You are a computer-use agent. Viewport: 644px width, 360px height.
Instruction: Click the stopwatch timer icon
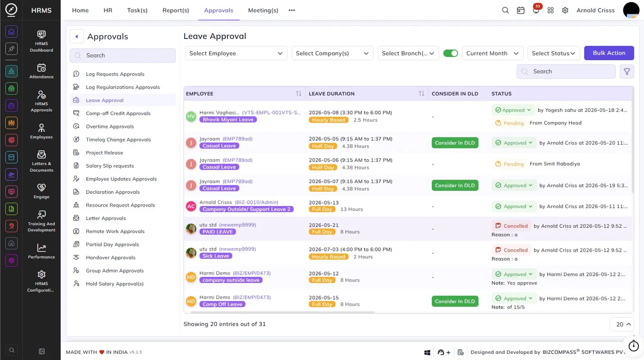[634, 345]
